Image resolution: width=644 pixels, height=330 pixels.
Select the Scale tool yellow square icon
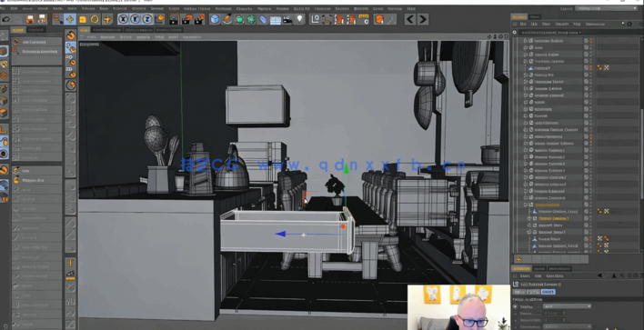(83, 19)
